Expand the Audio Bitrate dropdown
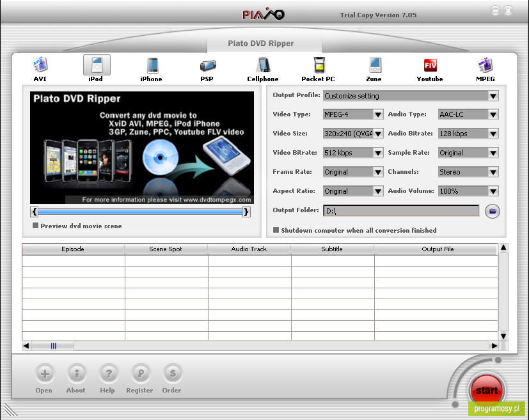This screenshot has height=420, width=529. coord(493,134)
